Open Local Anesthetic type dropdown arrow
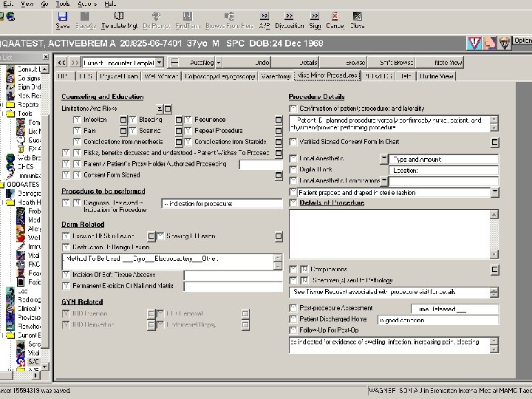 coord(383,159)
